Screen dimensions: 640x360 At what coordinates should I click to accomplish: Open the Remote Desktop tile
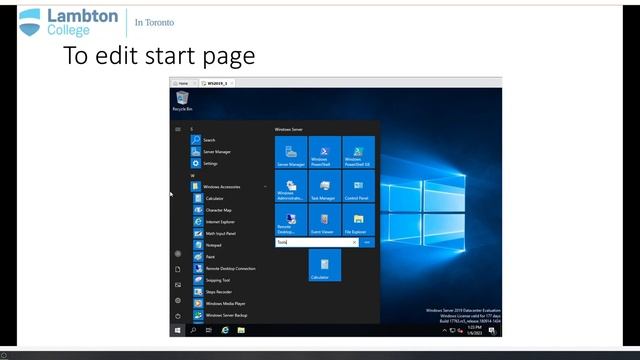(291, 220)
